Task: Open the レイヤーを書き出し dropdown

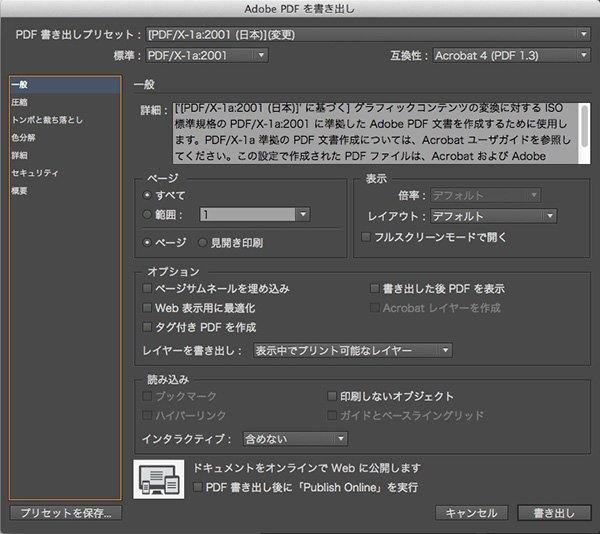Action: [353, 350]
